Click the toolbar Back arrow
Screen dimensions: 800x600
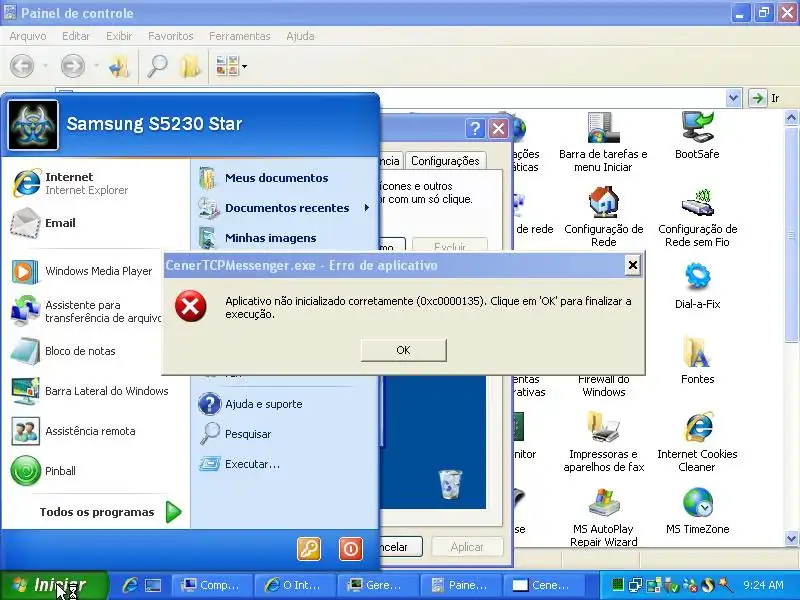click(22, 66)
